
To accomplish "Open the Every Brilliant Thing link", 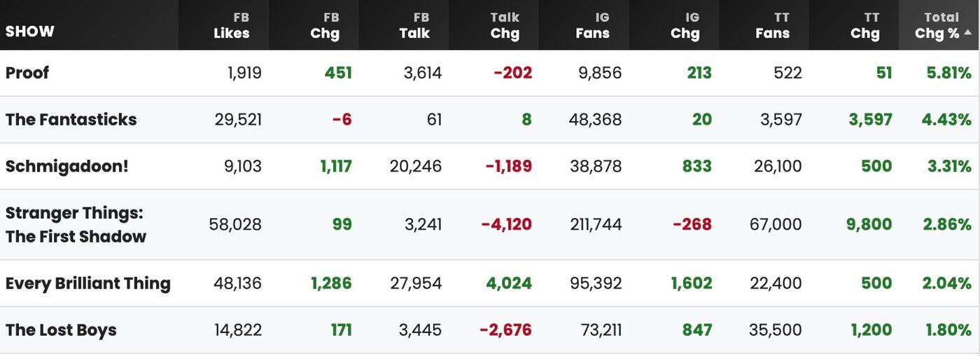I will [x=88, y=284].
